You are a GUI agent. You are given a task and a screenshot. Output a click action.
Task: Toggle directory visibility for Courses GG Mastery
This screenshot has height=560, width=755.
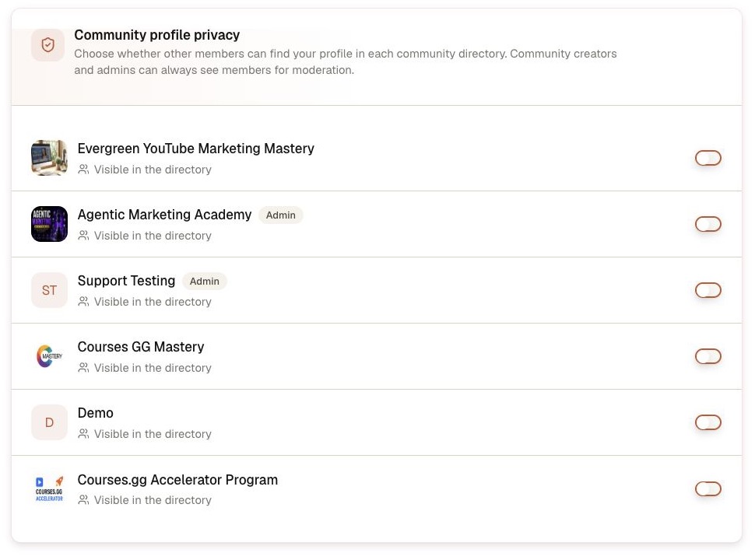[x=708, y=356]
